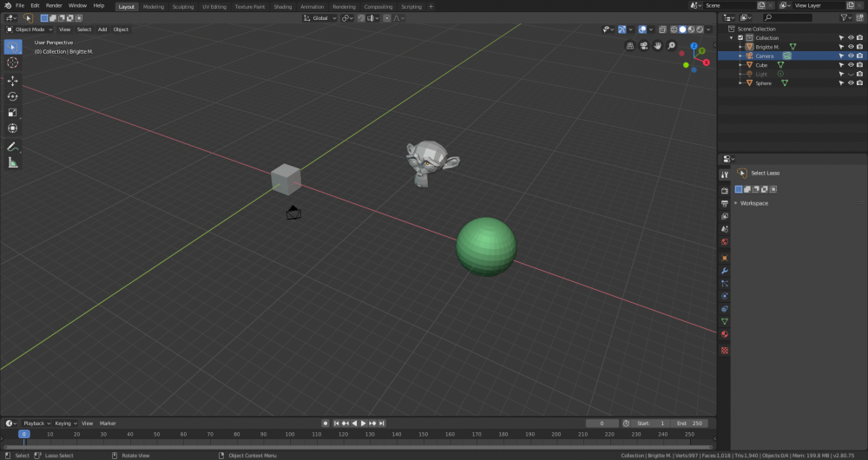Open the Render menu
Screen dimensions: 868x460
[x=54, y=5]
